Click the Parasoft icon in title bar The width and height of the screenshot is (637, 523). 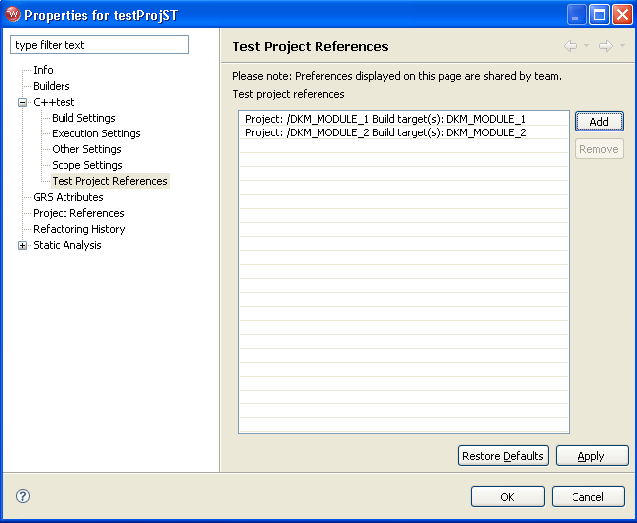(13, 14)
